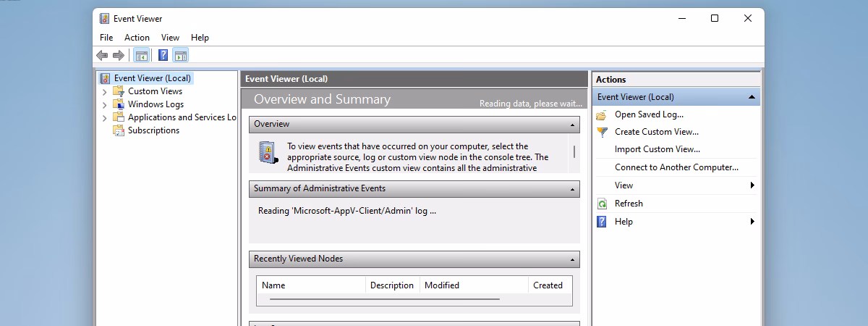Select the Subscriptions label

pos(153,130)
